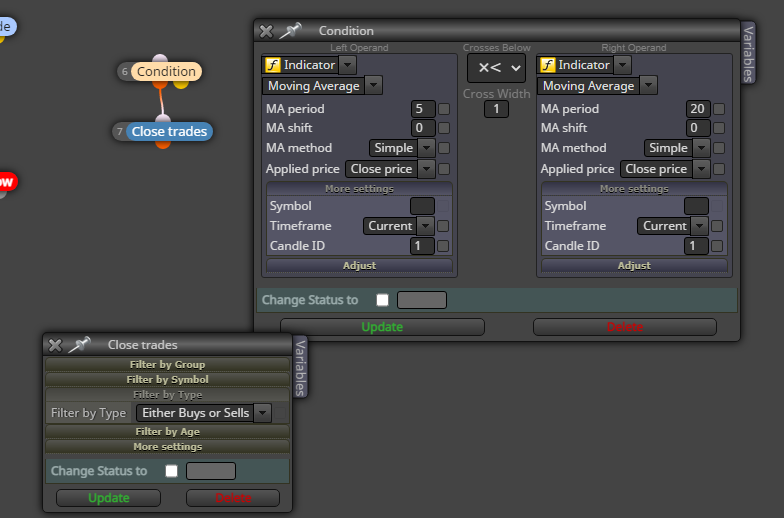Image resolution: width=784 pixels, height=518 pixels.
Task: Enable Change Status to checkbox in Condition panel
Action: (382, 300)
